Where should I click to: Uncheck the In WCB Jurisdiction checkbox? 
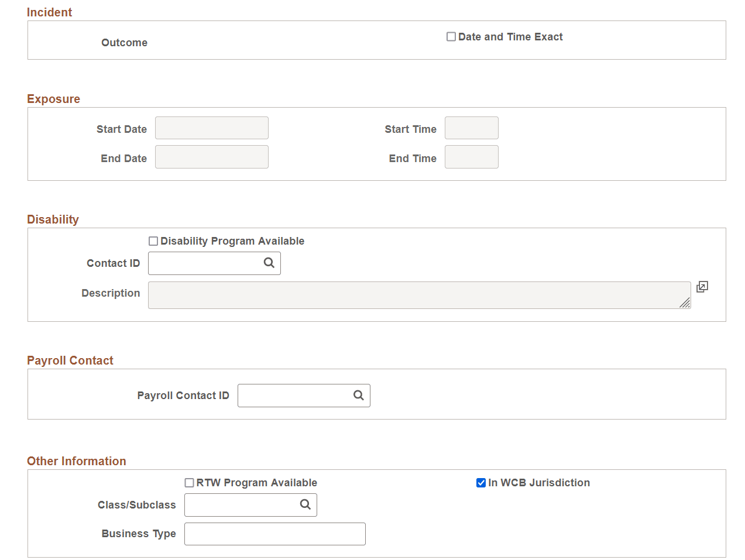point(480,482)
